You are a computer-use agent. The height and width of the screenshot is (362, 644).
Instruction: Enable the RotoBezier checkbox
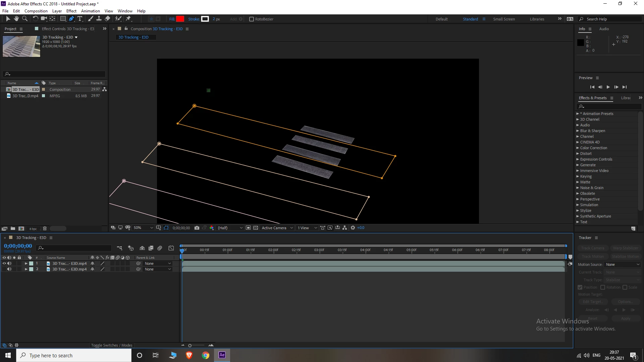tap(252, 19)
